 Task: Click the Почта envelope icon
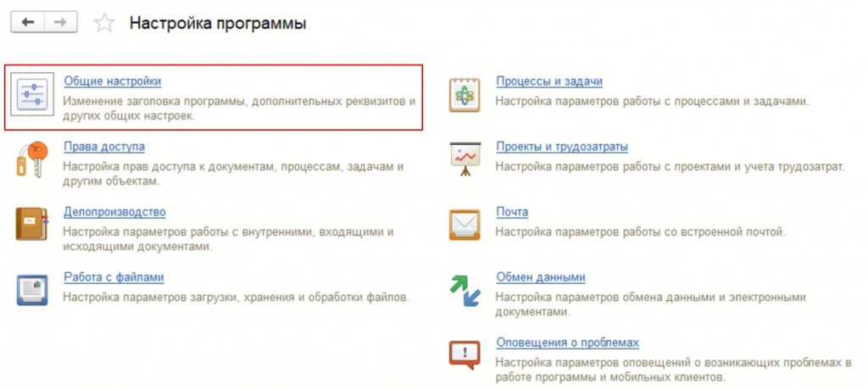pyautogui.click(x=465, y=225)
